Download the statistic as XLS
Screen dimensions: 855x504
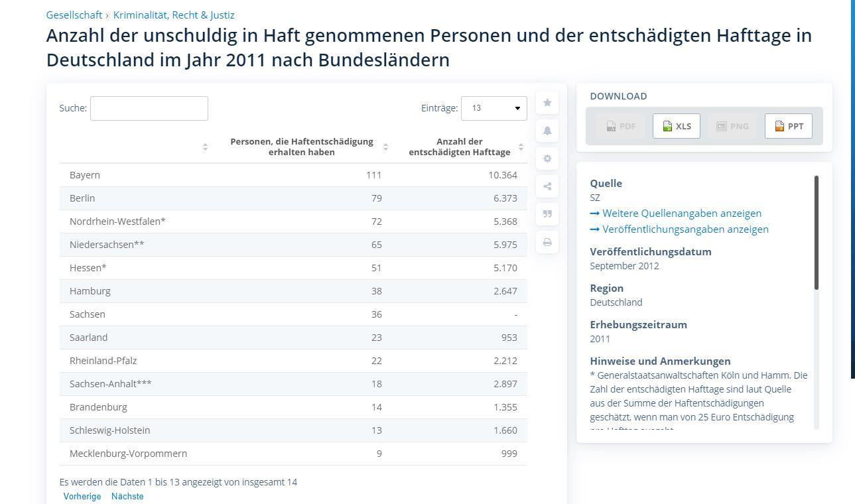[x=677, y=126]
